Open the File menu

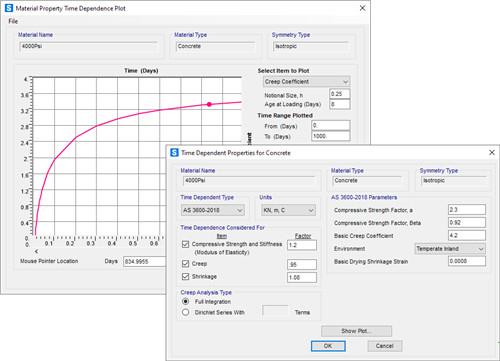click(x=13, y=21)
